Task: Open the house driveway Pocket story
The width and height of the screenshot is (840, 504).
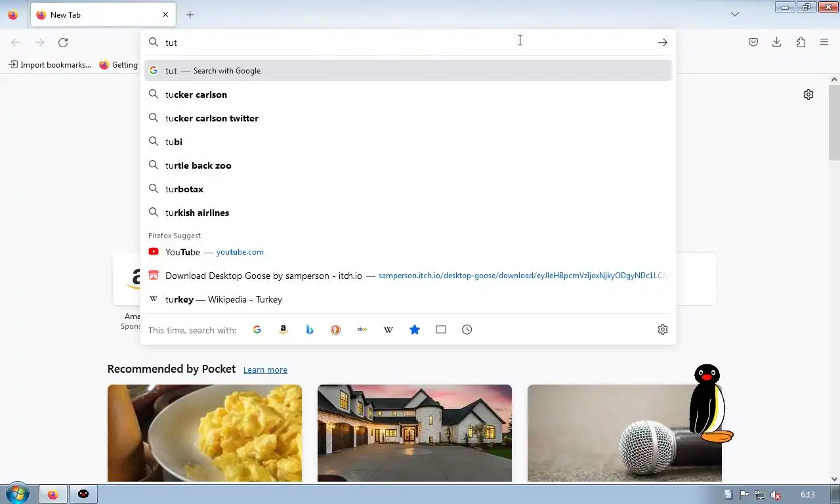Action: click(x=415, y=433)
